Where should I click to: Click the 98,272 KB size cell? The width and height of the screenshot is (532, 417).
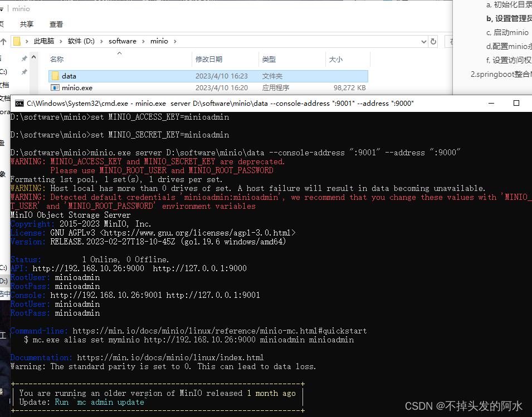pyautogui.click(x=349, y=88)
